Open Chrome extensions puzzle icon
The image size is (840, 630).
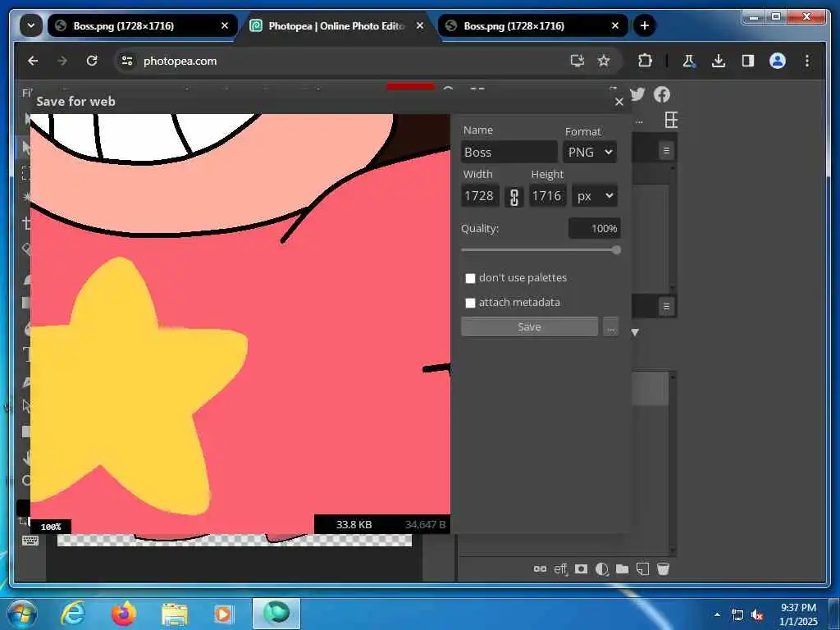click(x=645, y=61)
